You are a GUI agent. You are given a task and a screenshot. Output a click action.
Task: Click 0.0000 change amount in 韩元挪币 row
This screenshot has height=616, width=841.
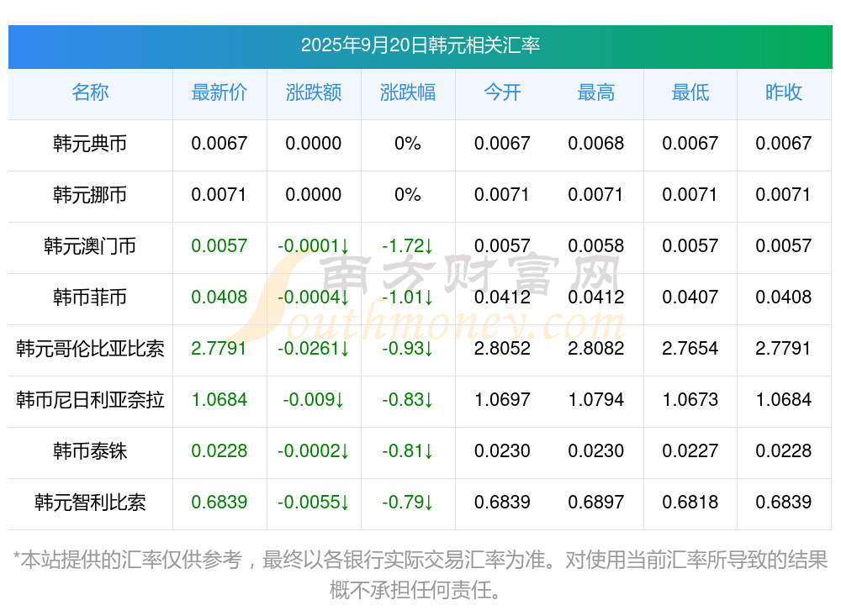coord(313,195)
